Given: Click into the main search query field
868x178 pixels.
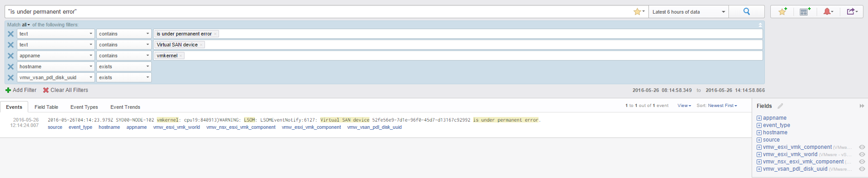Looking at the screenshot, I should point(318,12).
